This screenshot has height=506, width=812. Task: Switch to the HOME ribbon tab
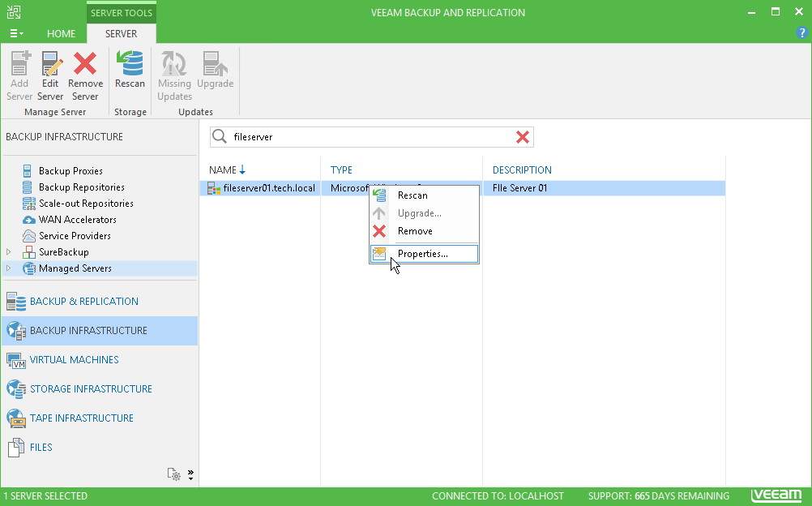pos(61,34)
